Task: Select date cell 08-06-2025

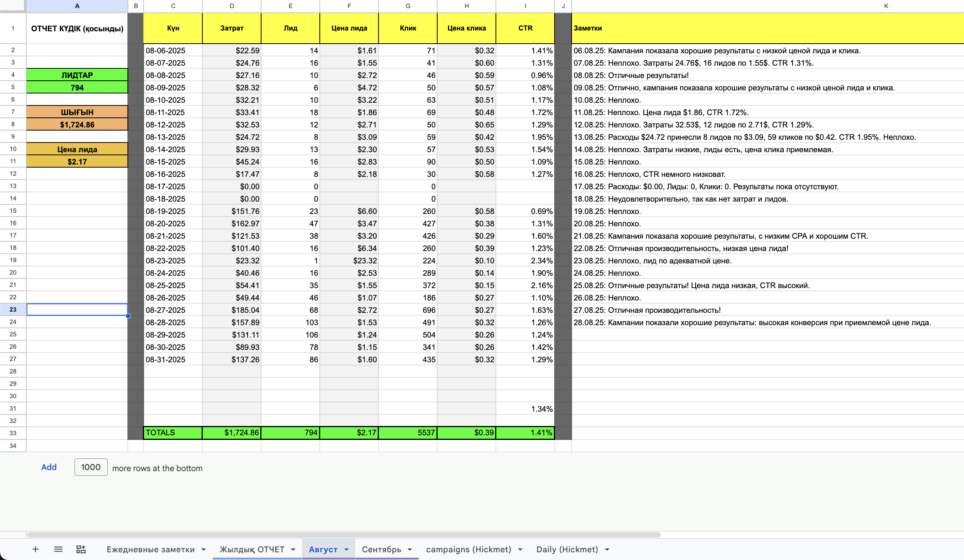Action: (x=173, y=50)
